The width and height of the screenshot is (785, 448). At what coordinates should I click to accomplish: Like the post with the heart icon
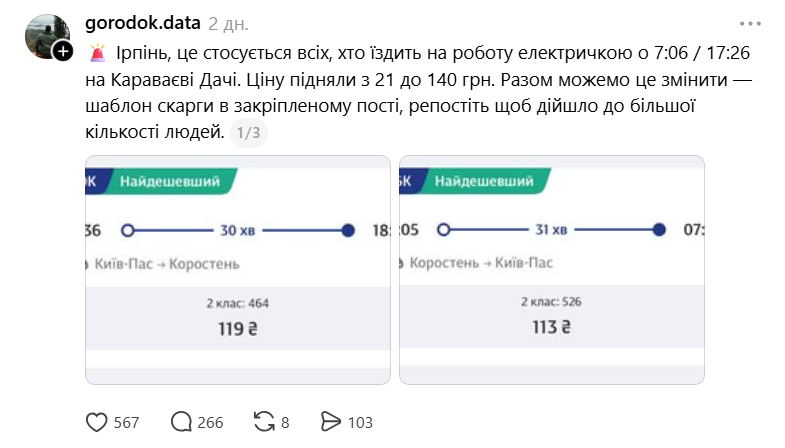click(97, 422)
